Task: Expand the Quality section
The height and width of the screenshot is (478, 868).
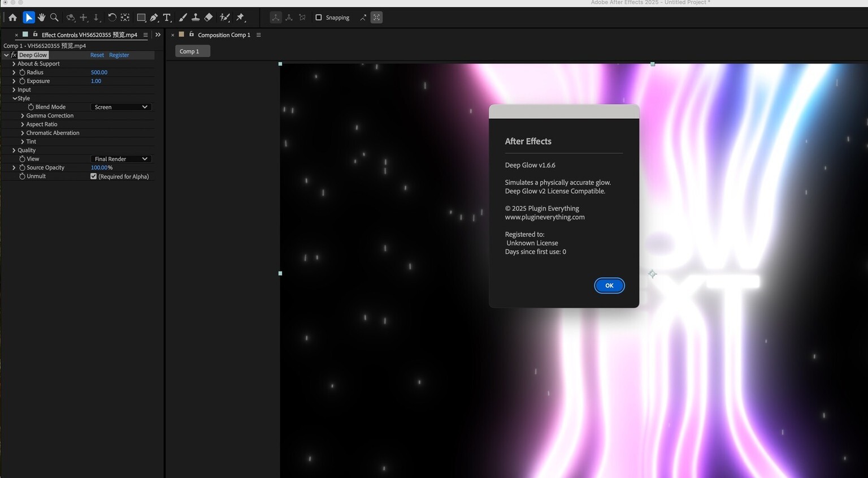Action: (14, 150)
